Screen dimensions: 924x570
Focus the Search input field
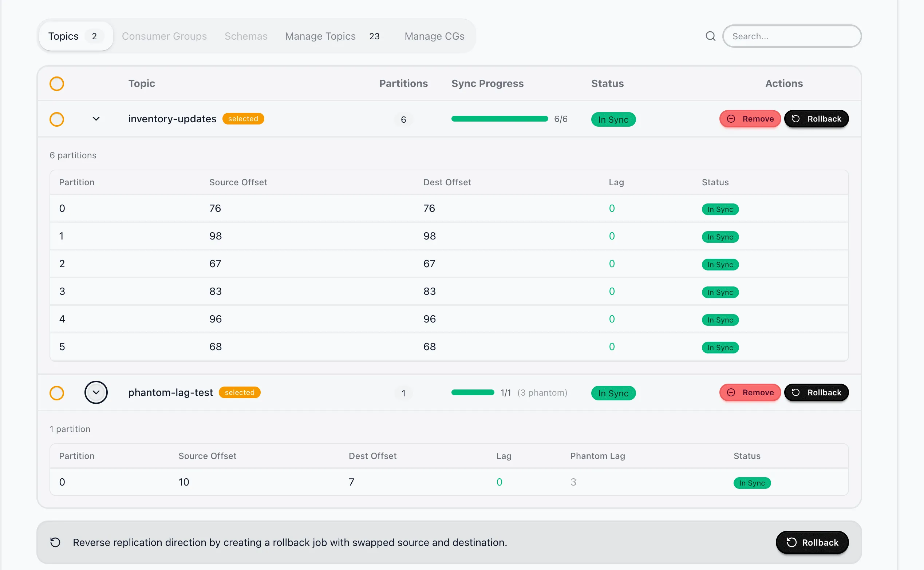click(792, 36)
